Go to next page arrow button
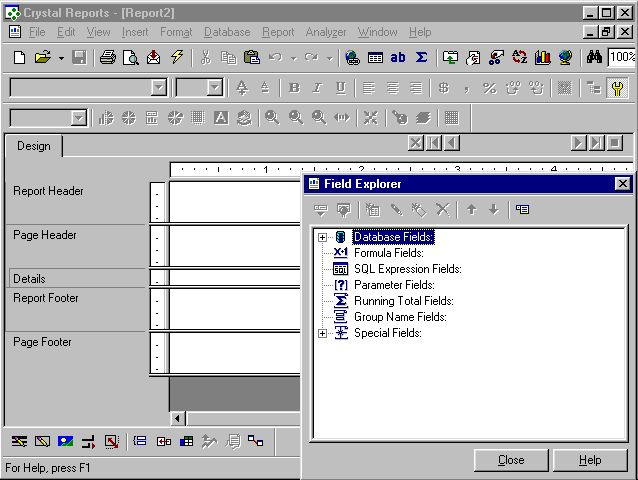The image size is (638, 480). point(577,143)
